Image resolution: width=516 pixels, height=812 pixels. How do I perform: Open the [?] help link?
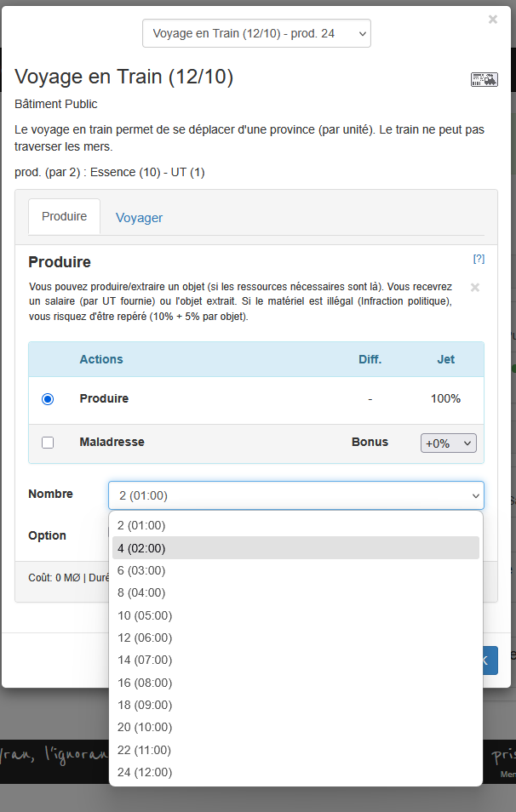pyautogui.click(x=479, y=259)
